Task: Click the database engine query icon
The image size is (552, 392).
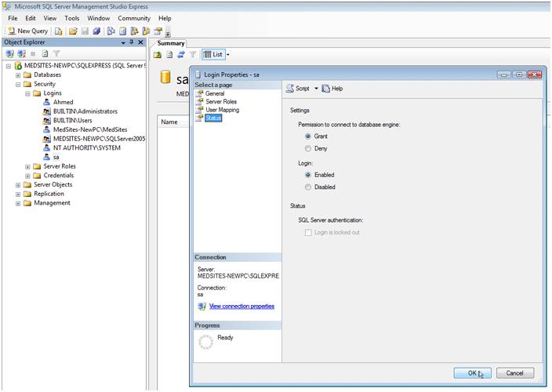Action: 59,31
